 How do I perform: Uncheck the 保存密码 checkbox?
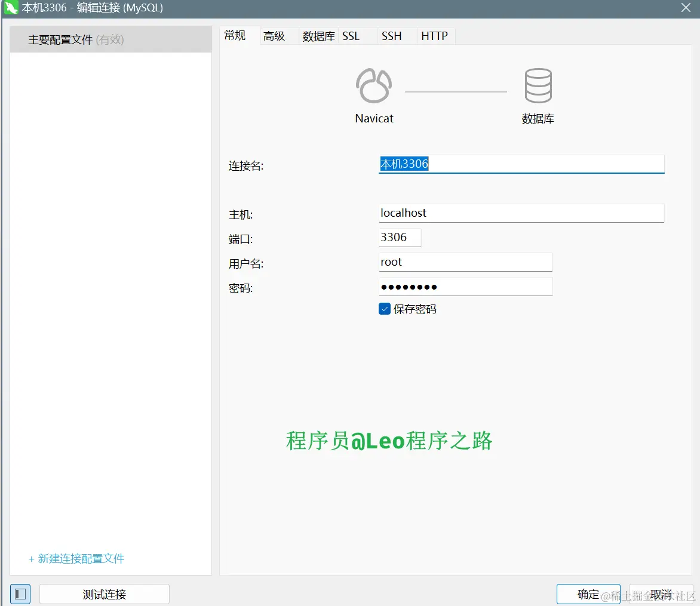click(385, 309)
